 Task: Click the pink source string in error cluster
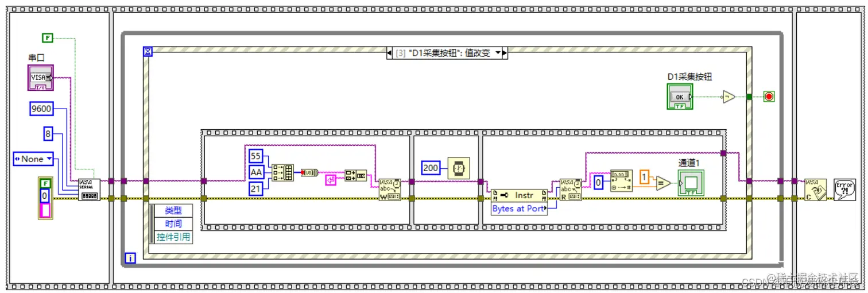coord(45,210)
